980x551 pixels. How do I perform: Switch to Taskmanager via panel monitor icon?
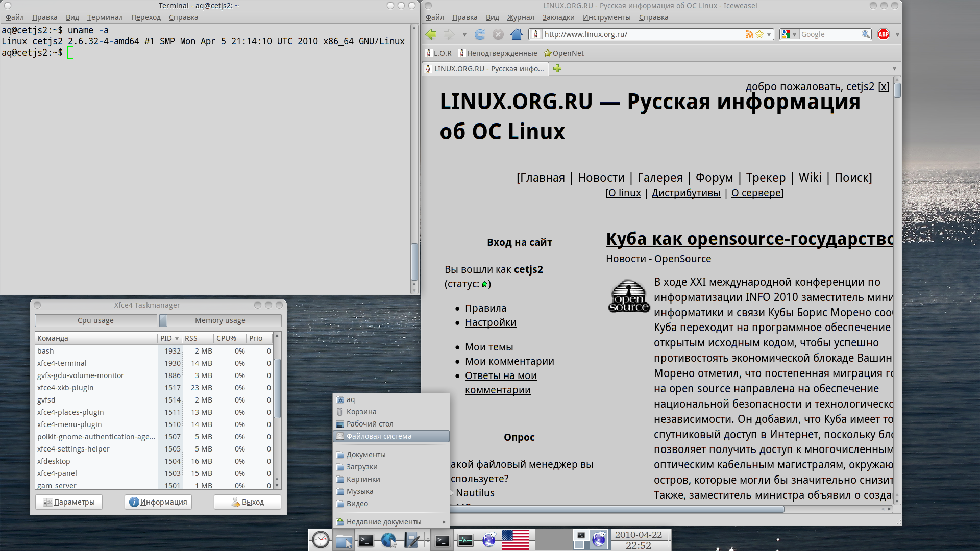point(465,540)
